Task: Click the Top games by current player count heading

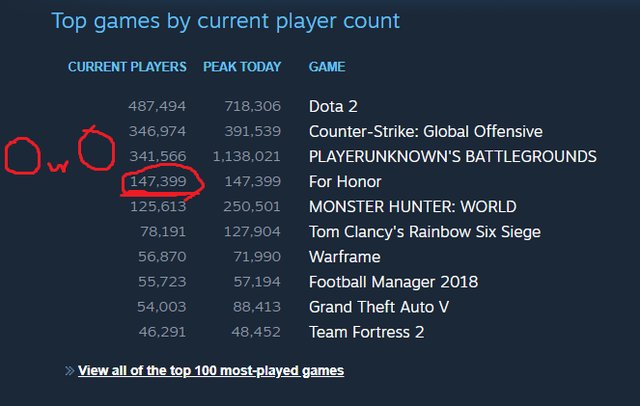Action: [226, 21]
